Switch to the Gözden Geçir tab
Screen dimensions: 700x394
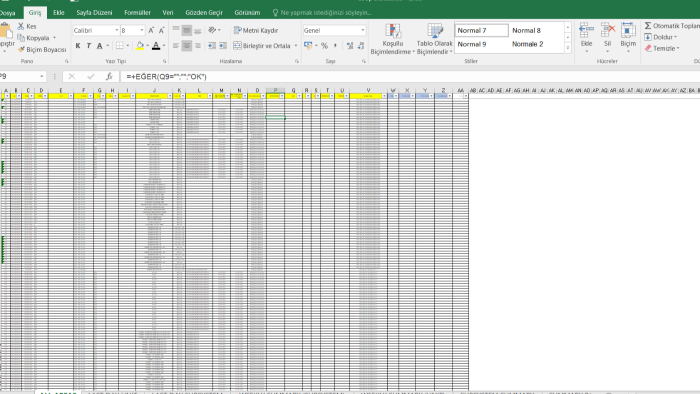coord(204,12)
